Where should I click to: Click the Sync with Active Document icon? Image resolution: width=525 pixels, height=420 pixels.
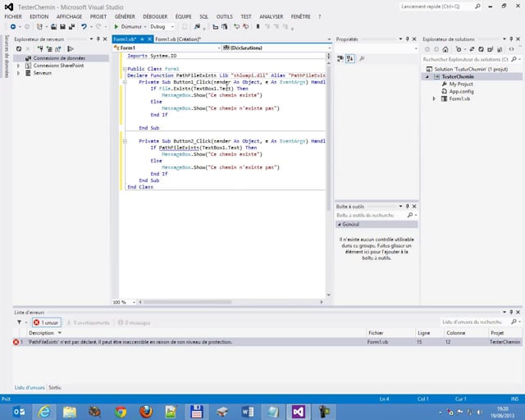[472, 49]
